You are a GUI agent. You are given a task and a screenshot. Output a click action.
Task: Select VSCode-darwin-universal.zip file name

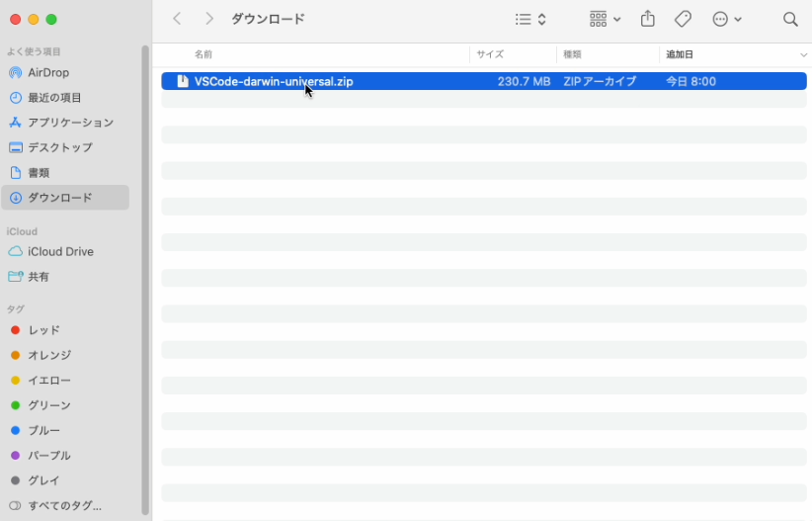pos(274,81)
